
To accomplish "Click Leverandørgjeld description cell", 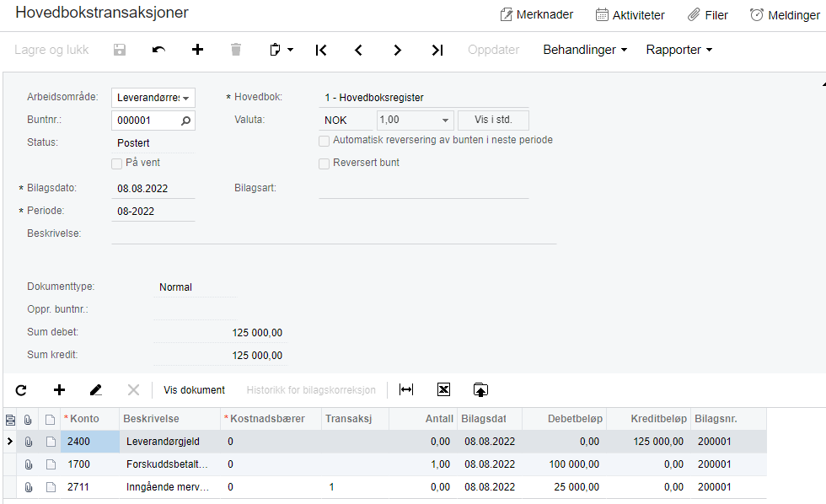I will [170, 442].
